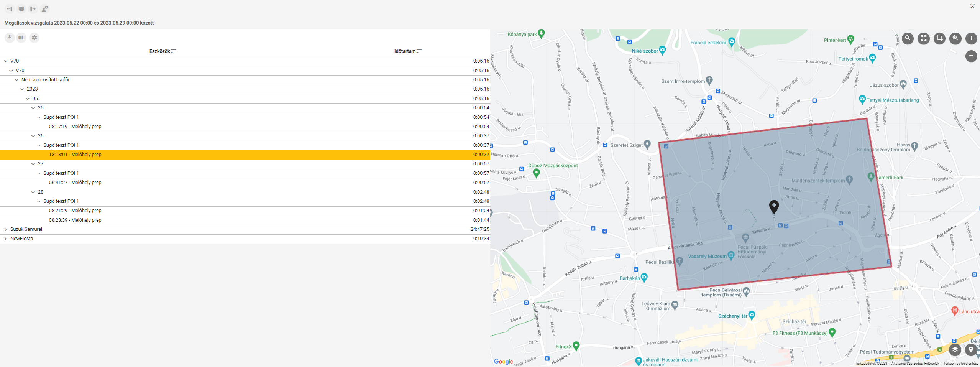The width and height of the screenshot is (980, 367).
Task: Click the map zoom out minus button
Action: click(x=971, y=56)
